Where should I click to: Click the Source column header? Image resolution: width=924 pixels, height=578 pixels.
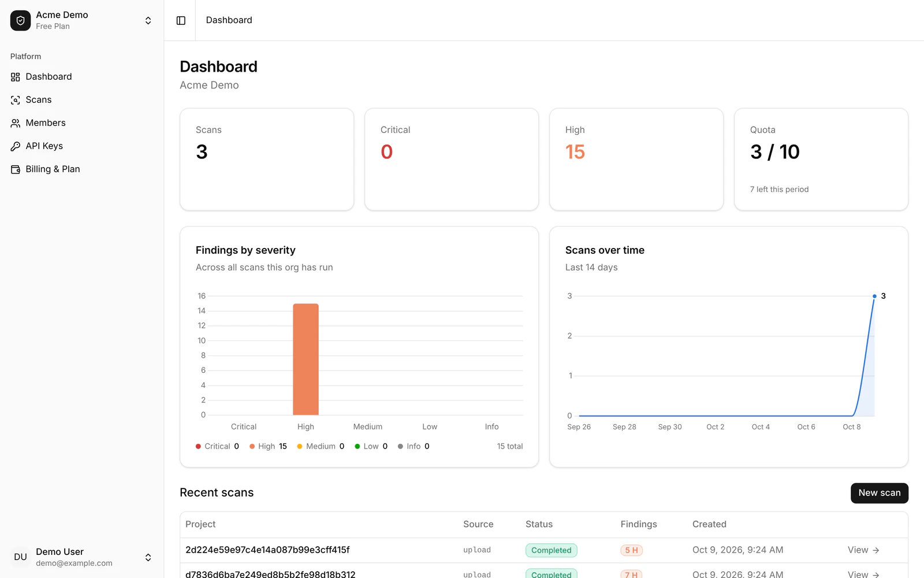point(478,524)
